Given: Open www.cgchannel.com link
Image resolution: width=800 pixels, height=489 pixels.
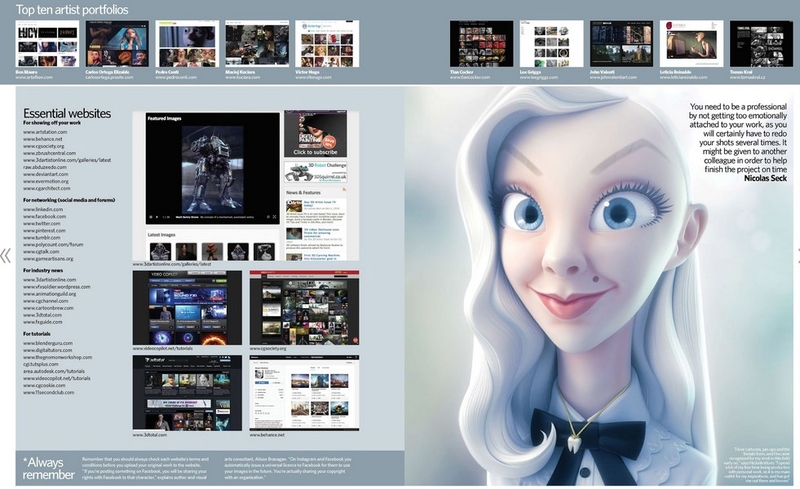Looking at the screenshot, I should (45, 301).
